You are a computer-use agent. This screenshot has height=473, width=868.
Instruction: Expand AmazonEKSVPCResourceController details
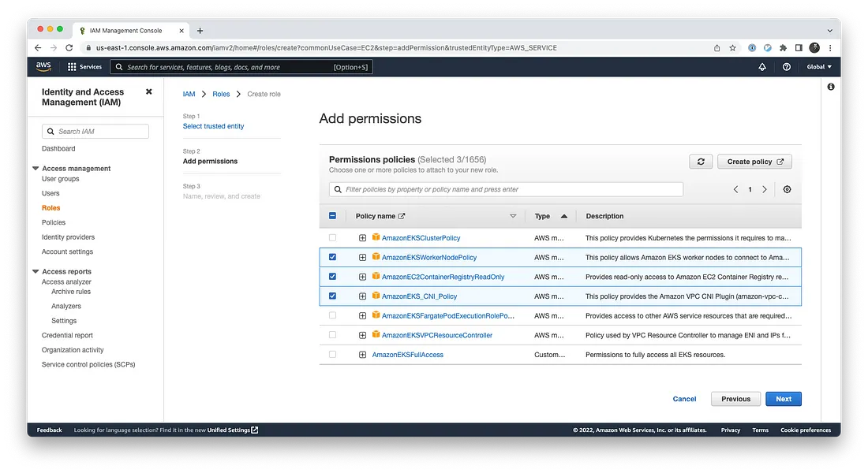click(362, 335)
